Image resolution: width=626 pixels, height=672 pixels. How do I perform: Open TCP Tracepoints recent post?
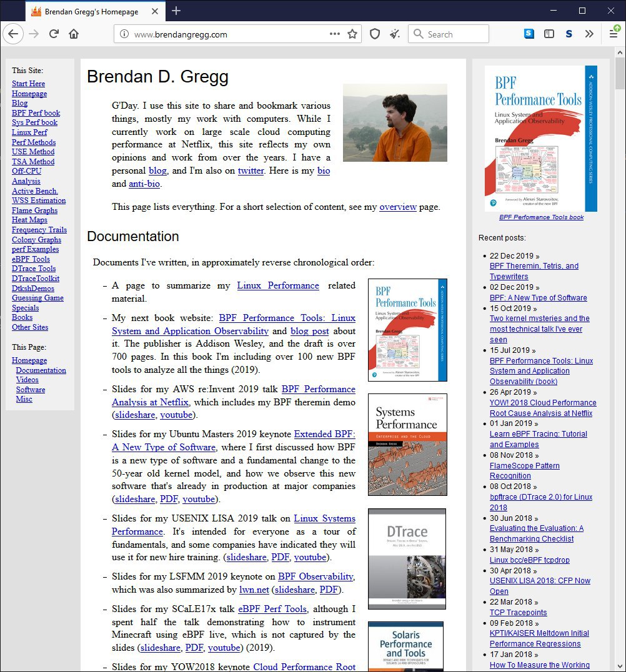518,613
